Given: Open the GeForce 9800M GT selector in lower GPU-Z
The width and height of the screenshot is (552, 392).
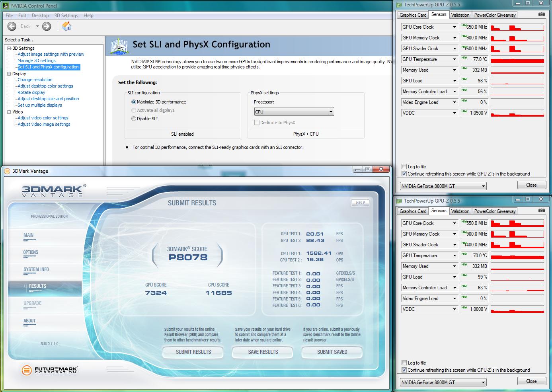Looking at the screenshot, I should point(443,382).
